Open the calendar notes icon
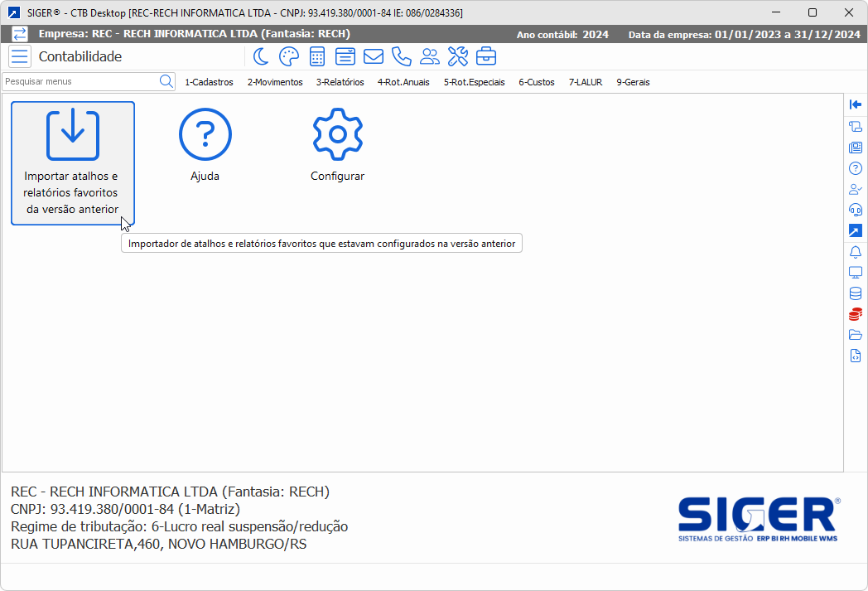This screenshot has width=868, height=591. coord(345,56)
